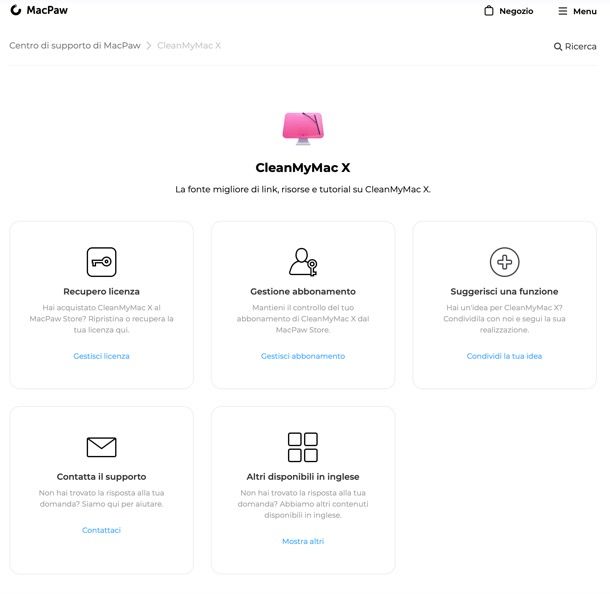
Task: Click the key icon for Recupero licenza
Action: (102, 262)
